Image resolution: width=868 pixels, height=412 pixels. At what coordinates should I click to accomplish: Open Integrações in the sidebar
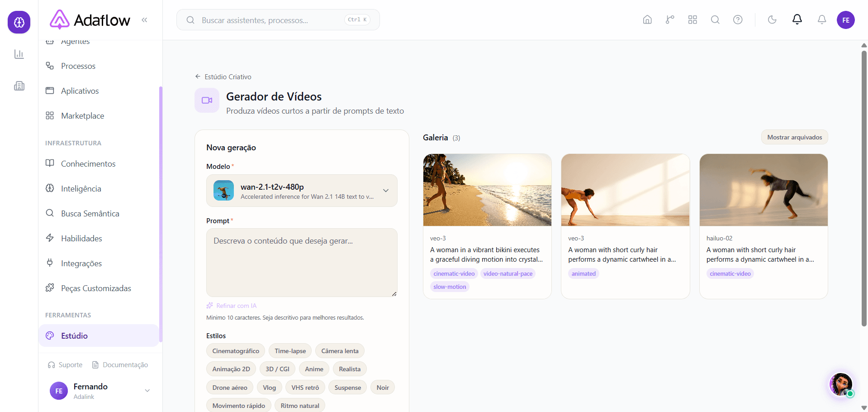(x=99, y=263)
